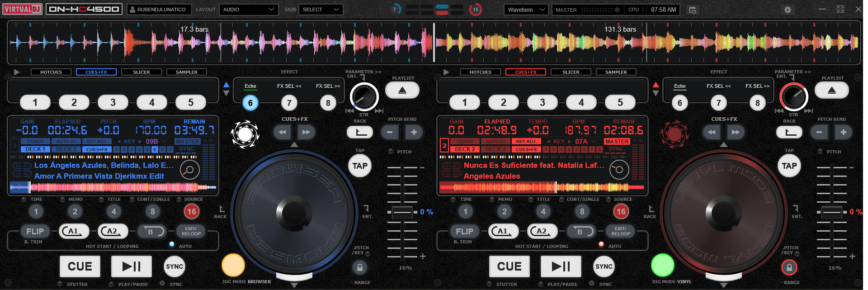Select right deck HOTCUES tab
Screen dimensions: 868x290
481,72
